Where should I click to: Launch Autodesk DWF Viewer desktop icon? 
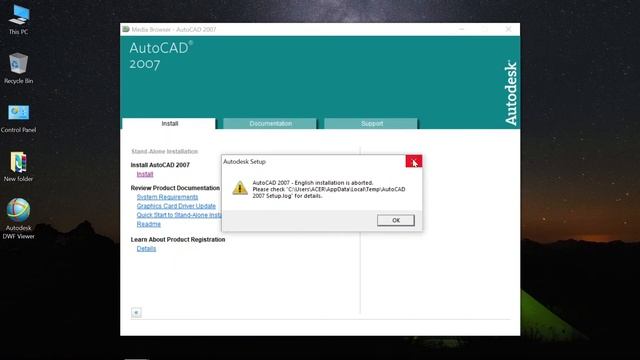18,218
